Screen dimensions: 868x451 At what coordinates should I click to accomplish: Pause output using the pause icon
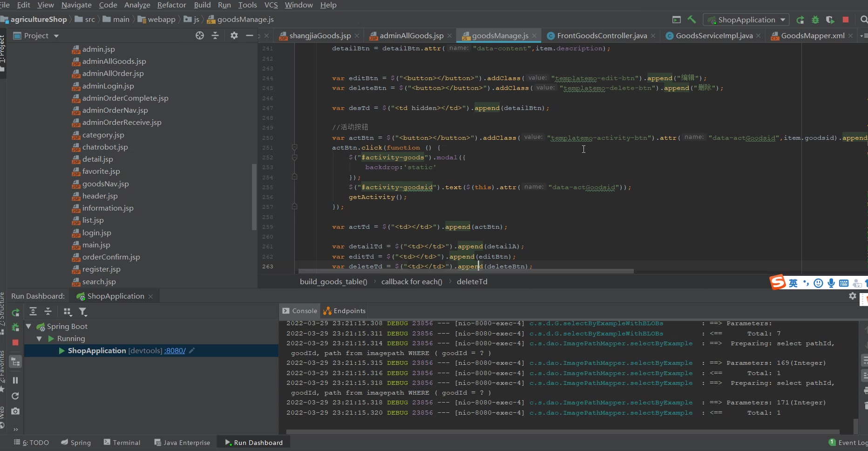15,380
